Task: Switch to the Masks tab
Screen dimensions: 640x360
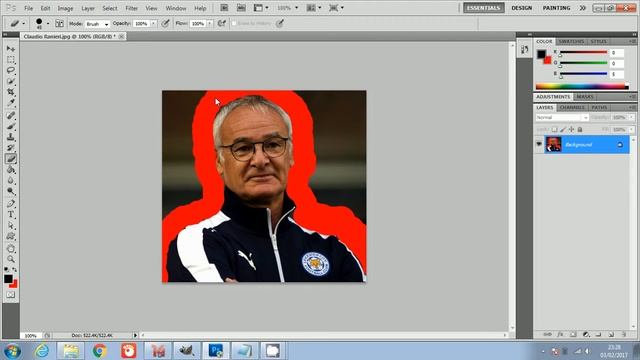Action: [x=584, y=97]
